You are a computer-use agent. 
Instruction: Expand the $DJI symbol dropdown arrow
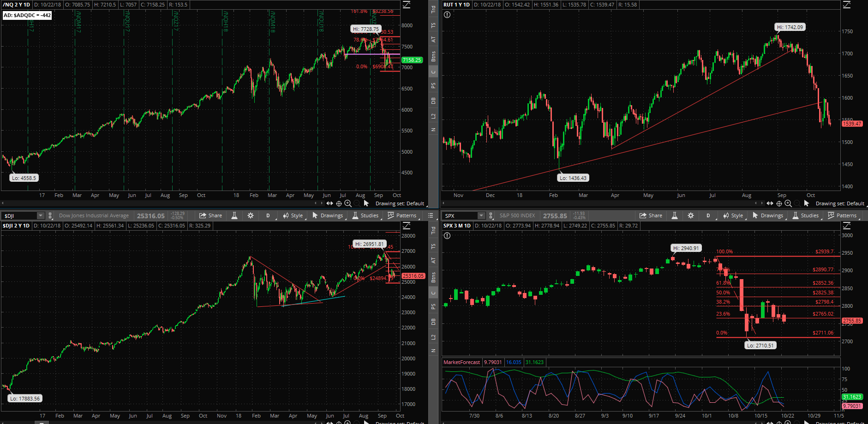[41, 215]
